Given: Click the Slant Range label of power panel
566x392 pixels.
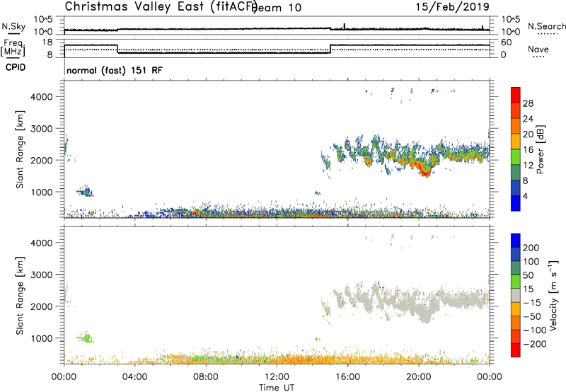Looking at the screenshot, I should click(20, 149).
